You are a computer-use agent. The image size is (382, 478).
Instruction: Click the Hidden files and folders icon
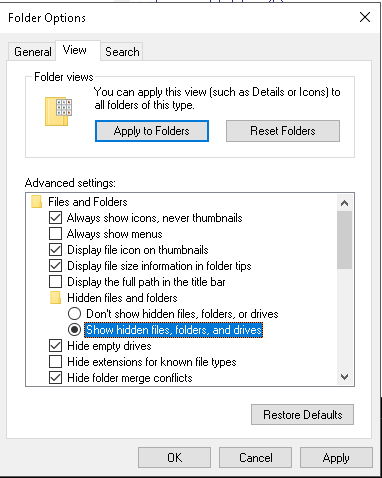click(x=56, y=298)
